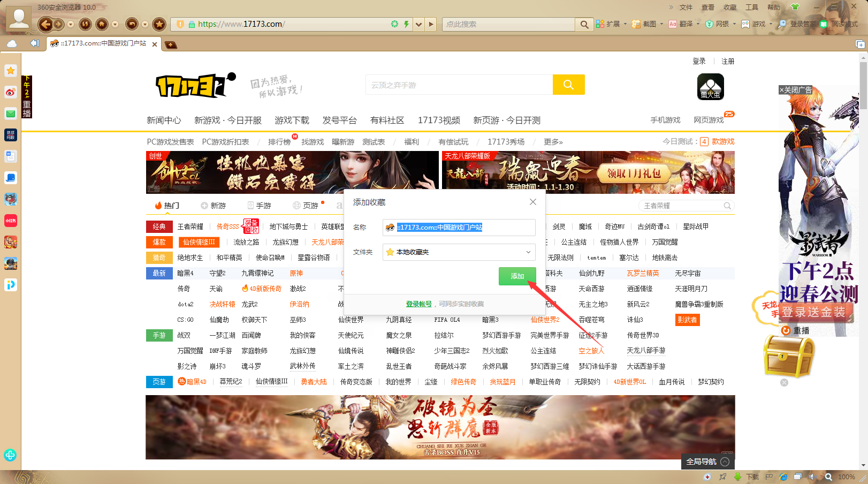Open a new tab with plus icon
Screen dimensions: 868x484
[x=171, y=44]
